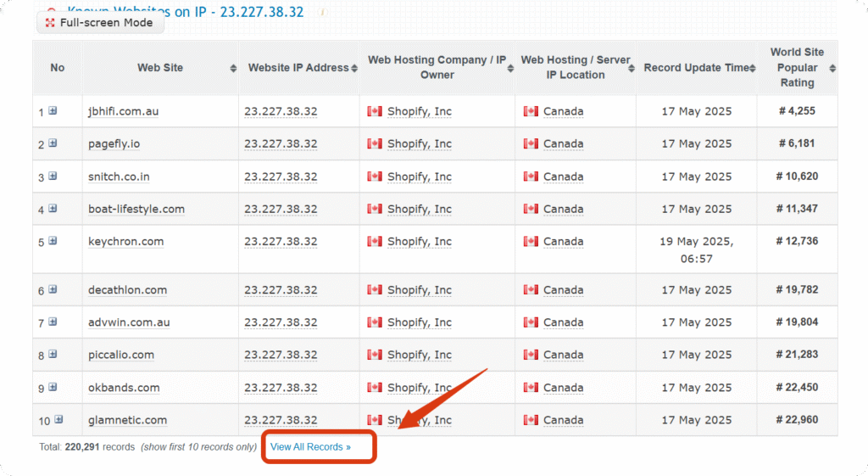Image resolution: width=868 pixels, height=476 pixels.
Task: Click IP 23.227.38.32 in keychron.com row
Action: pyautogui.click(x=281, y=242)
